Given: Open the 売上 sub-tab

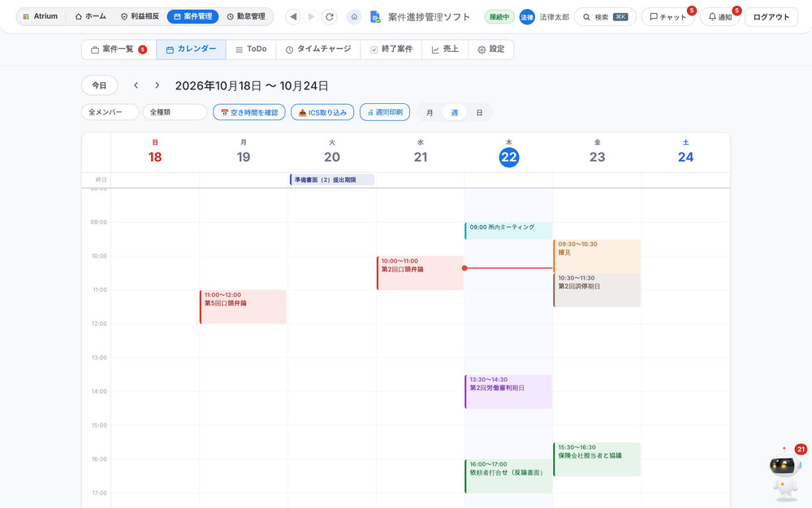Looking at the screenshot, I should click(x=445, y=50).
